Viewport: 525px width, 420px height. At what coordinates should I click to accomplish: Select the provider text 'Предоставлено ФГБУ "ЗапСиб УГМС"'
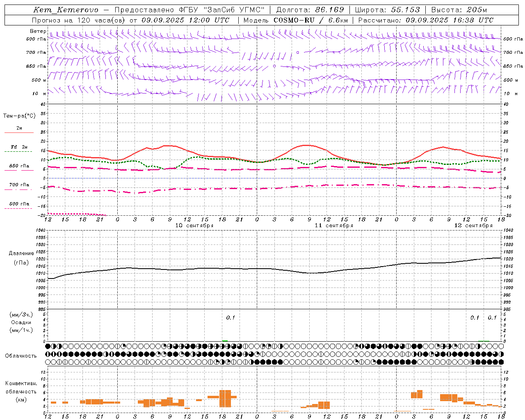[189, 10]
